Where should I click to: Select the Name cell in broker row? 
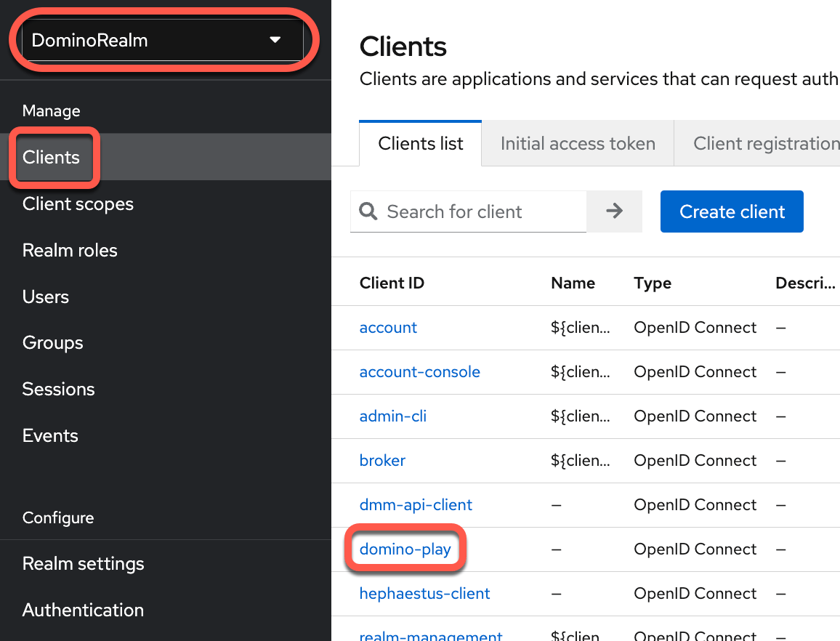pos(580,461)
